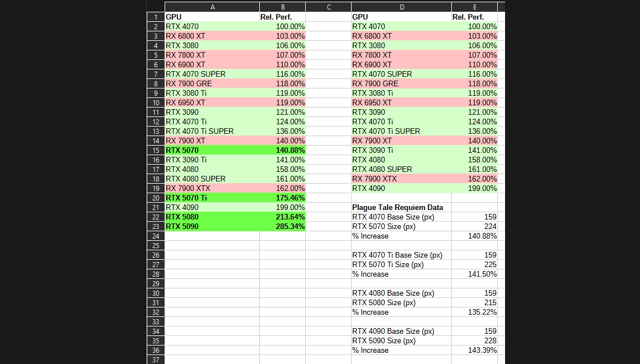Click the 141.50% increase cell
Viewport: 640px width, 364px height.
tap(474, 274)
